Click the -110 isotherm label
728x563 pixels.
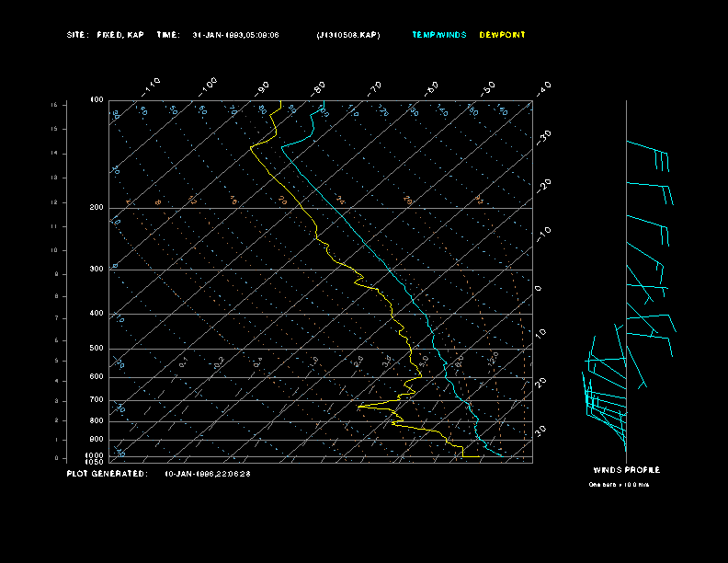point(151,87)
